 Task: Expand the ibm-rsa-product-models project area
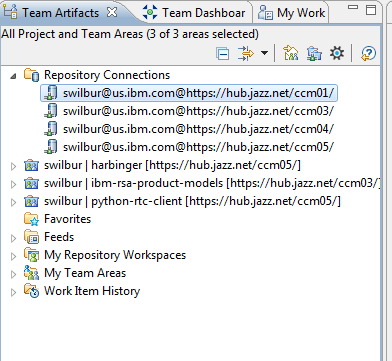[x=13, y=184]
